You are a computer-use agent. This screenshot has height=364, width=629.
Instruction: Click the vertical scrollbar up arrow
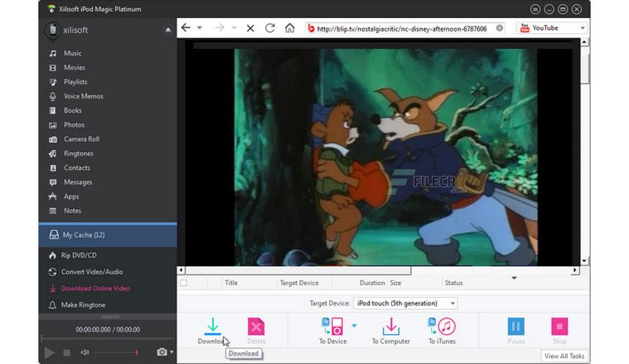[x=585, y=42]
